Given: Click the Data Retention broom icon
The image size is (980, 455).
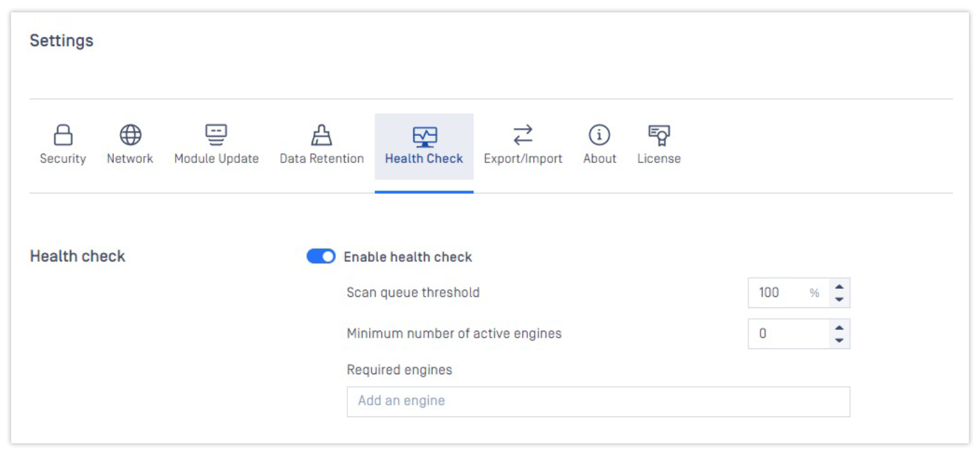Looking at the screenshot, I should (x=322, y=135).
